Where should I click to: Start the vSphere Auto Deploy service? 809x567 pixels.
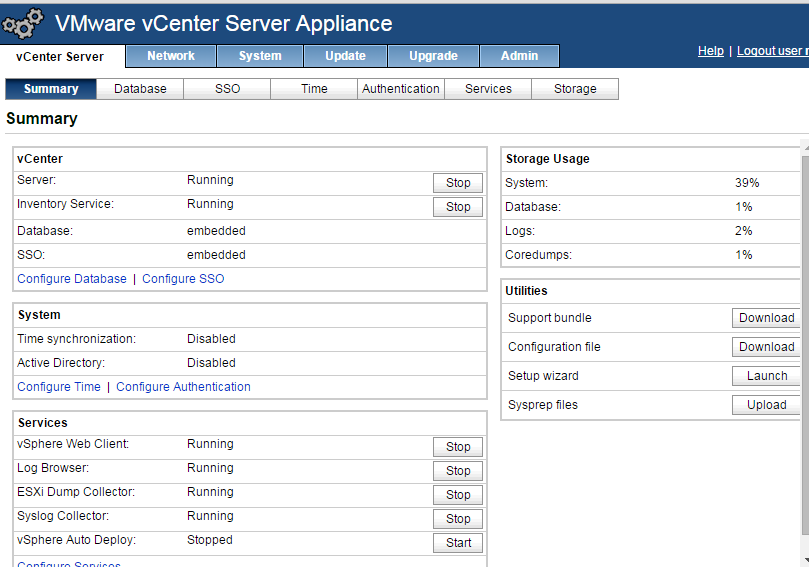pyautogui.click(x=458, y=543)
